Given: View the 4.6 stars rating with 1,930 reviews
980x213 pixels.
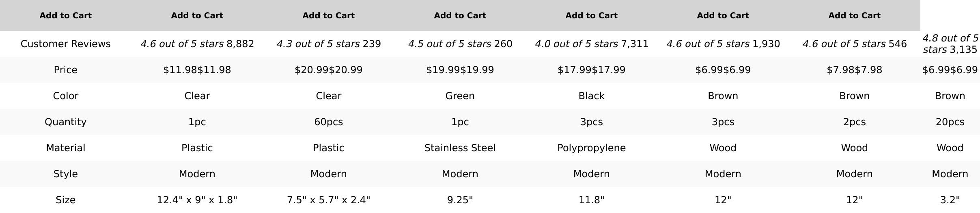Looking at the screenshot, I should [723, 44].
